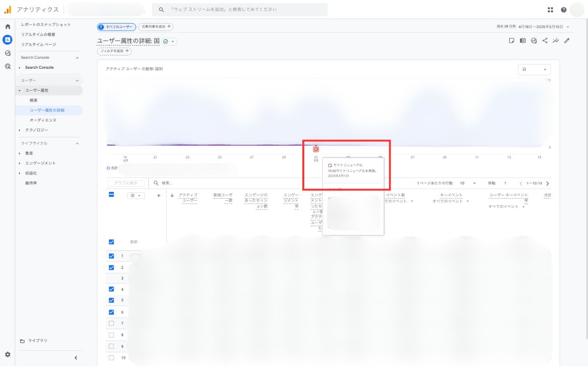Open 維持率 report

(31, 183)
